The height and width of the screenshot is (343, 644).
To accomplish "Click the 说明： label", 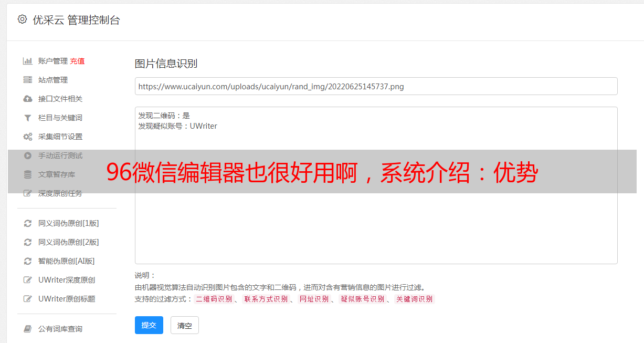I will click(145, 275).
